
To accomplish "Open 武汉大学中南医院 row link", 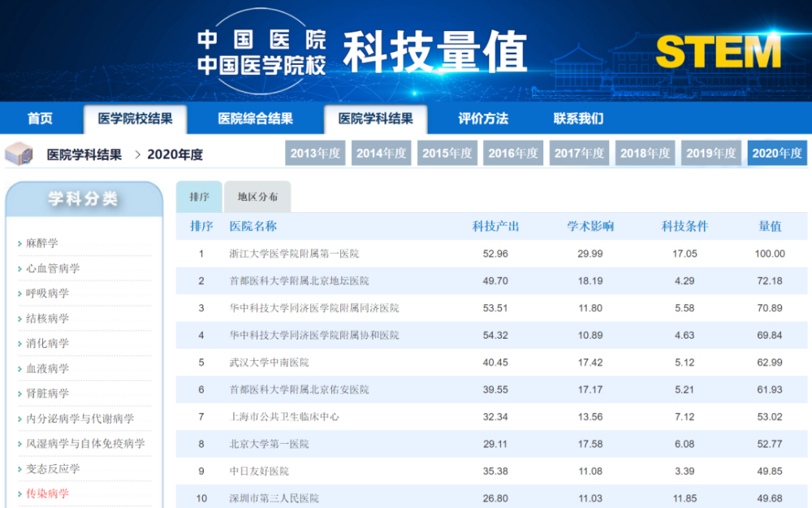I will pyautogui.click(x=269, y=363).
